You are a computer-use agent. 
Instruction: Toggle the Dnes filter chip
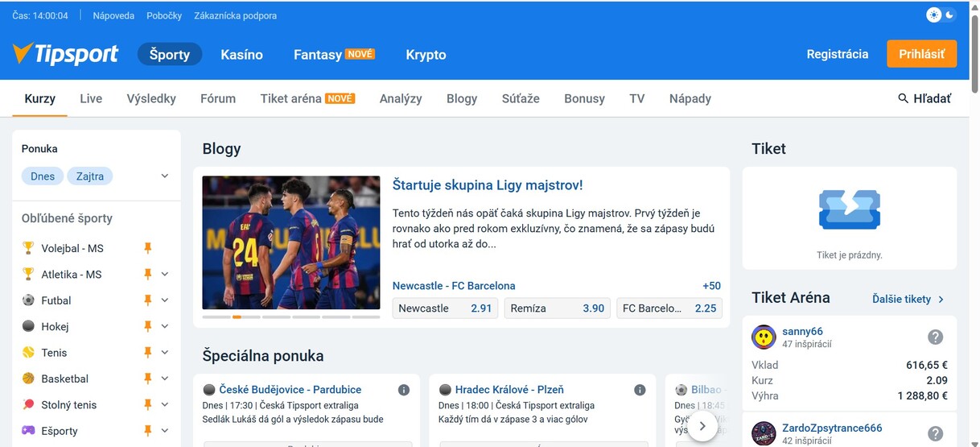coord(43,176)
